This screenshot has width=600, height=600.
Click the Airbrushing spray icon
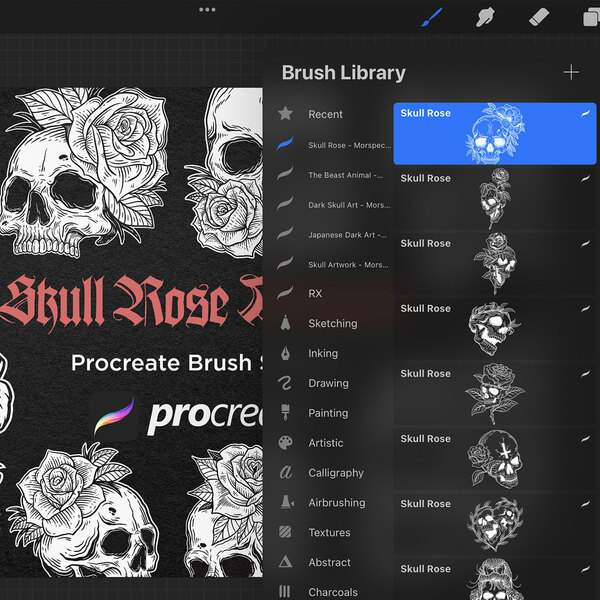(287, 502)
